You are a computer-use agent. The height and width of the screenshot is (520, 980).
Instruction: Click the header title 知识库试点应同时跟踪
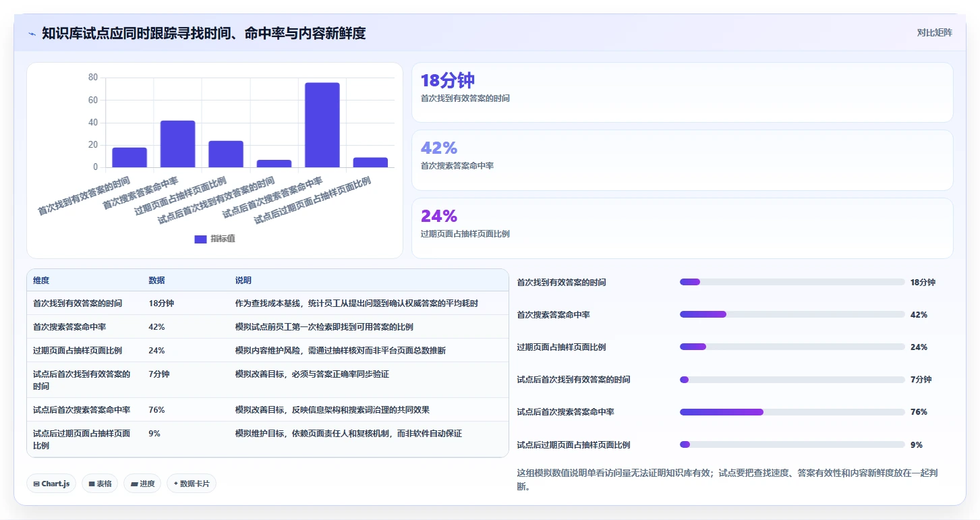point(204,33)
